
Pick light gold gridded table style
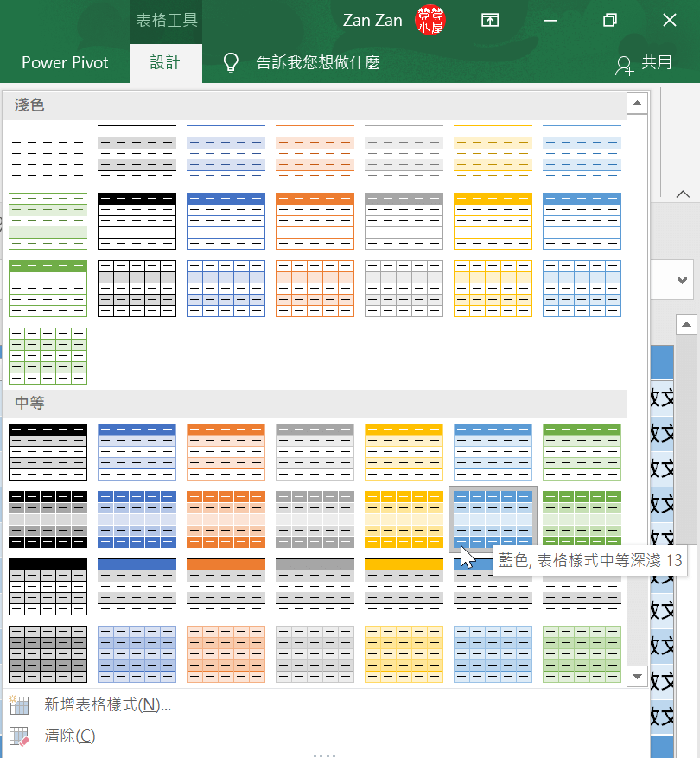pyautogui.click(x=493, y=289)
